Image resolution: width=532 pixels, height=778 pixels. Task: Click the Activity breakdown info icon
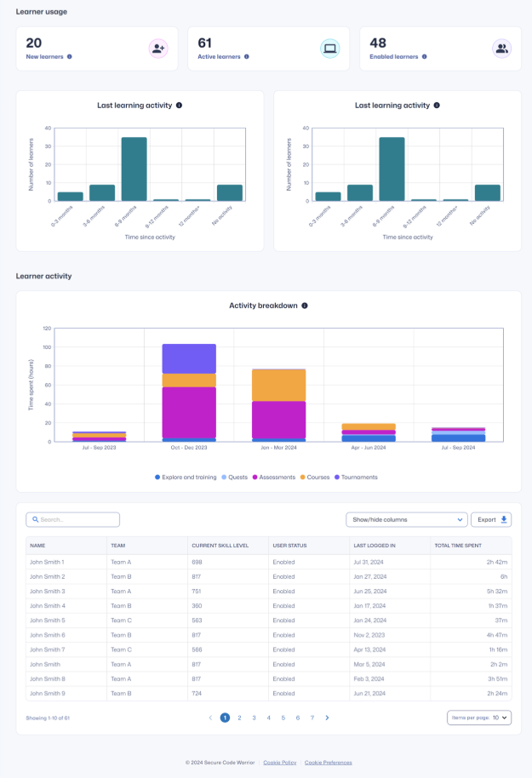(x=305, y=306)
